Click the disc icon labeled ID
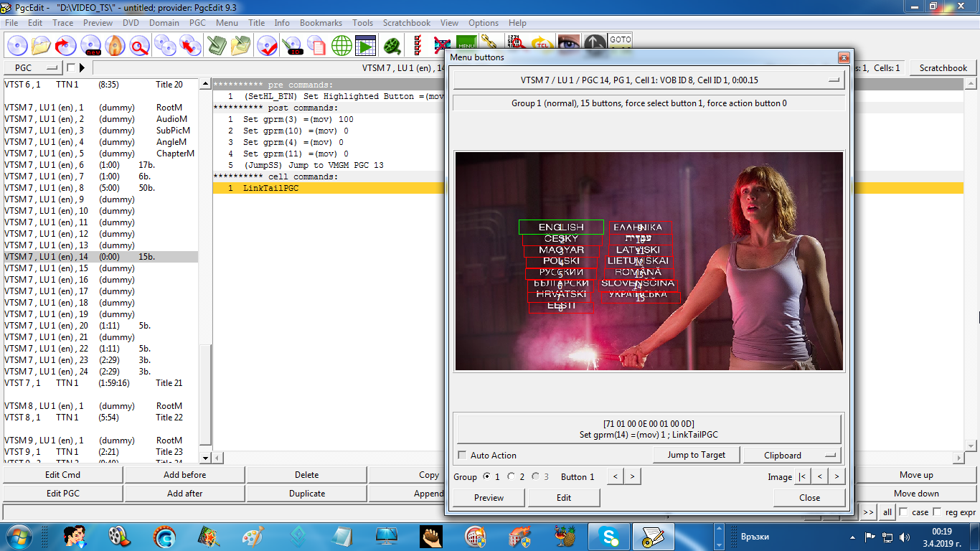The height and width of the screenshot is (551, 980). pos(292,46)
